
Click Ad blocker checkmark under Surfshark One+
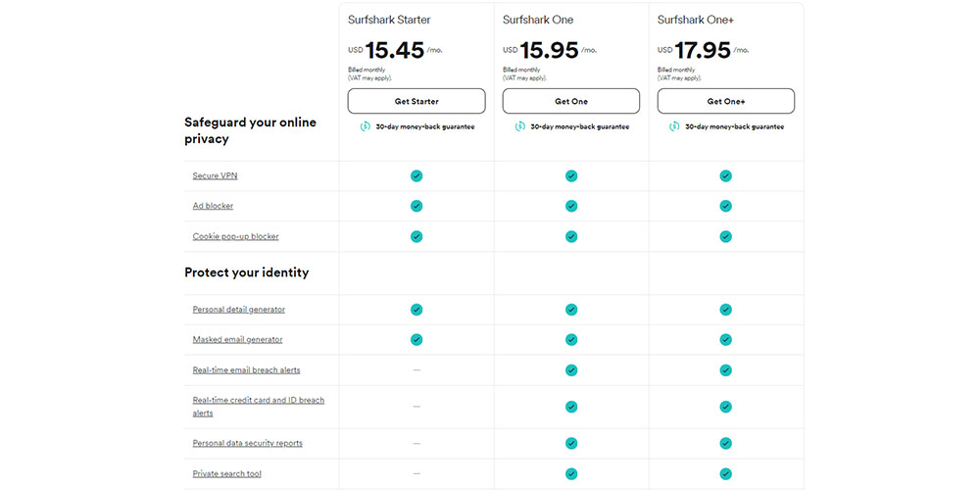point(725,206)
